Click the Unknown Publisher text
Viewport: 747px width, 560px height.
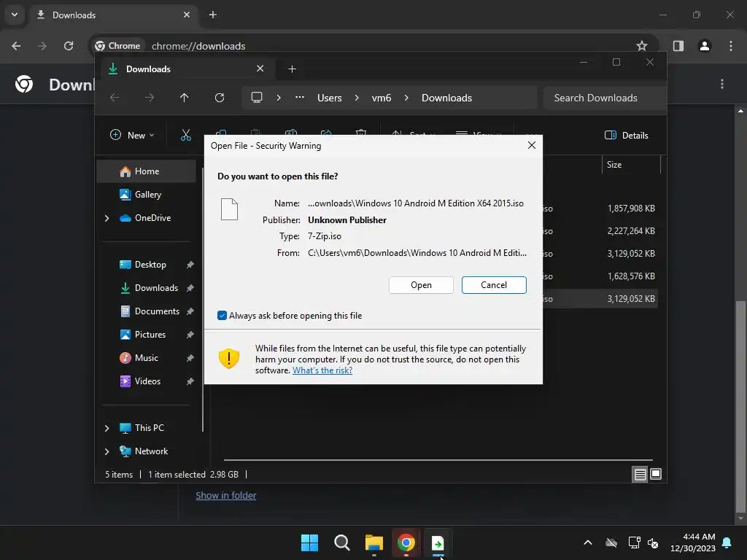(347, 220)
